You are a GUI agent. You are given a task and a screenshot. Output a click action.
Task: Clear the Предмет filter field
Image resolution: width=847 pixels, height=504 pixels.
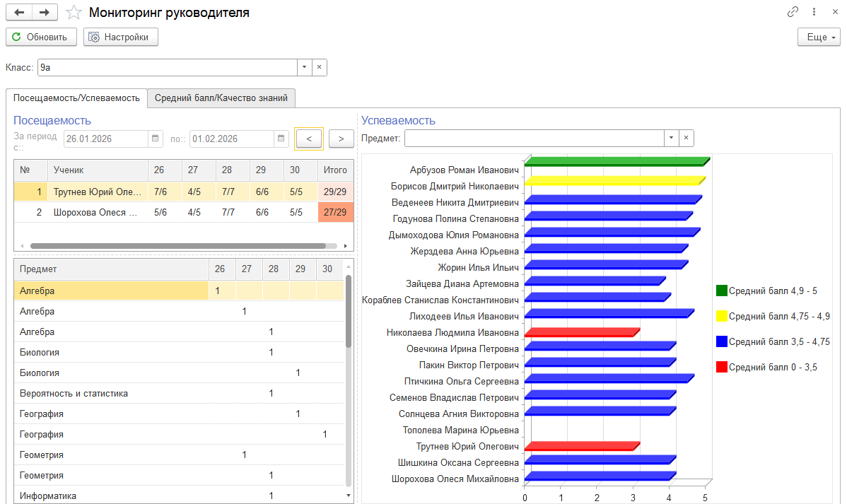(x=686, y=139)
